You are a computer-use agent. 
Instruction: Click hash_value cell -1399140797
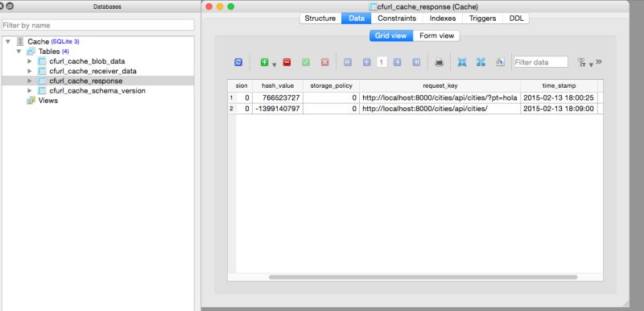pyautogui.click(x=277, y=109)
